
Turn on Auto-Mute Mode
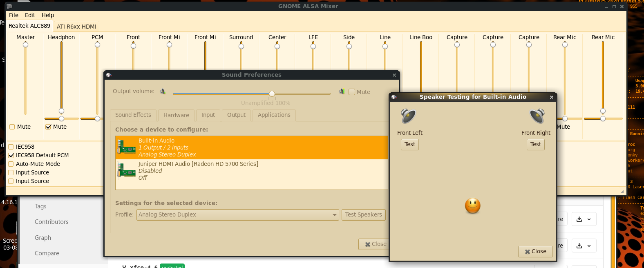click(x=11, y=164)
